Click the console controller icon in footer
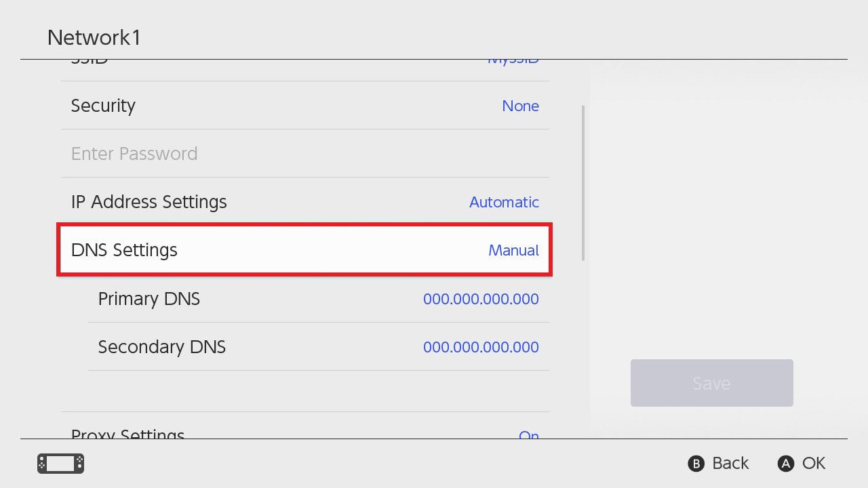Image resolution: width=868 pixels, height=488 pixels. (x=60, y=464)
